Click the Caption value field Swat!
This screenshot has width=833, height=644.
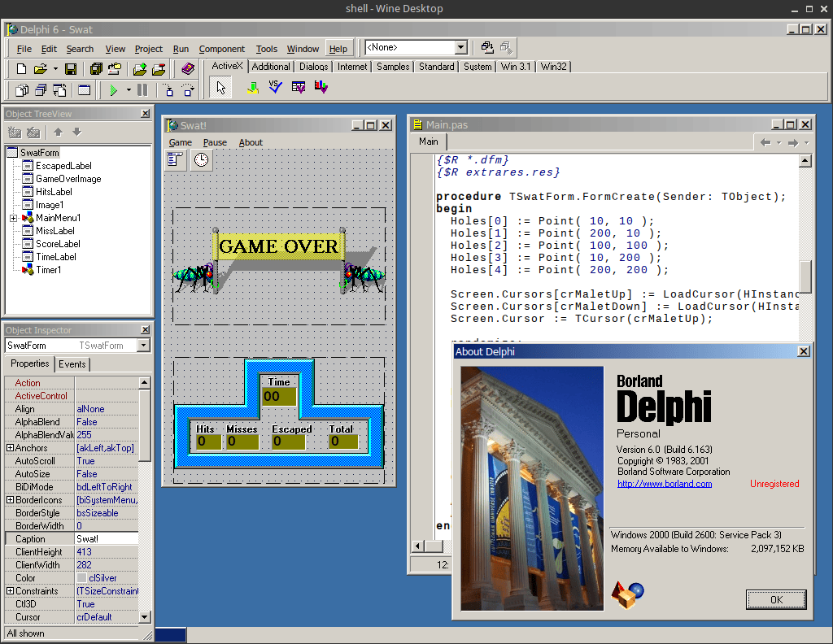click(107, 538)
